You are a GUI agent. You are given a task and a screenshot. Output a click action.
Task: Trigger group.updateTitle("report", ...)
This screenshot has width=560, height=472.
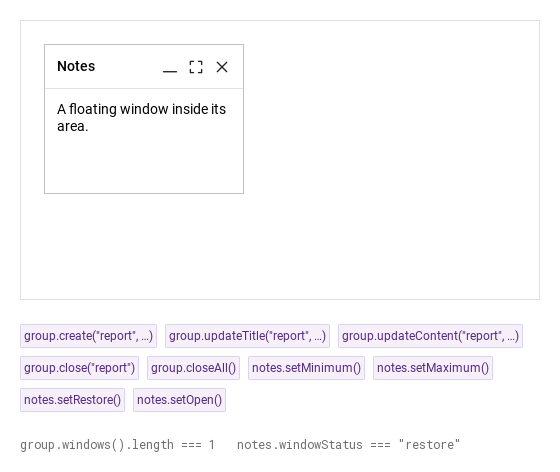247,336
